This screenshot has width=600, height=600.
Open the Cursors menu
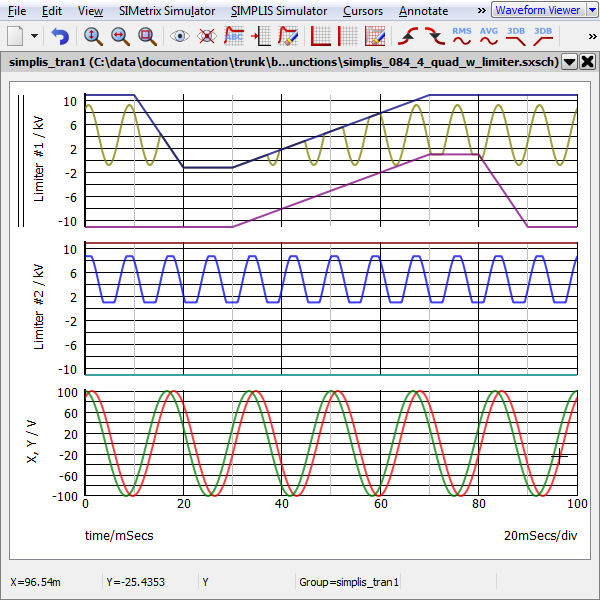[362, 11]
